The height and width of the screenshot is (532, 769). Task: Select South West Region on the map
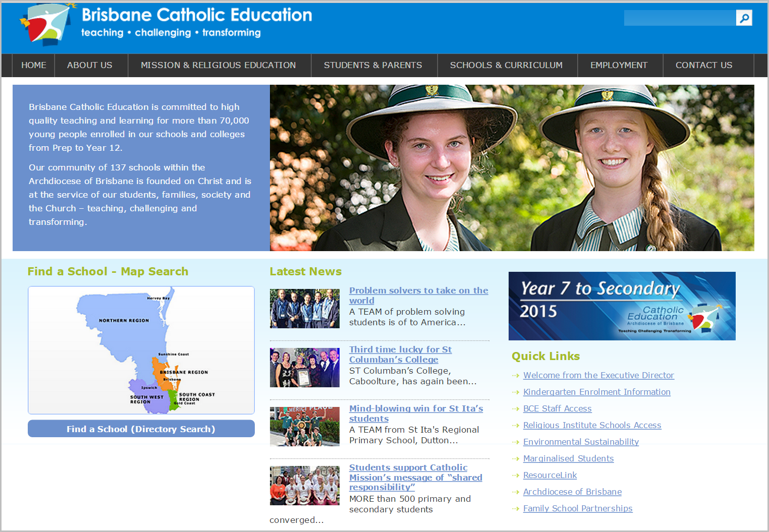pyautogui.click(x=146, y=397)
